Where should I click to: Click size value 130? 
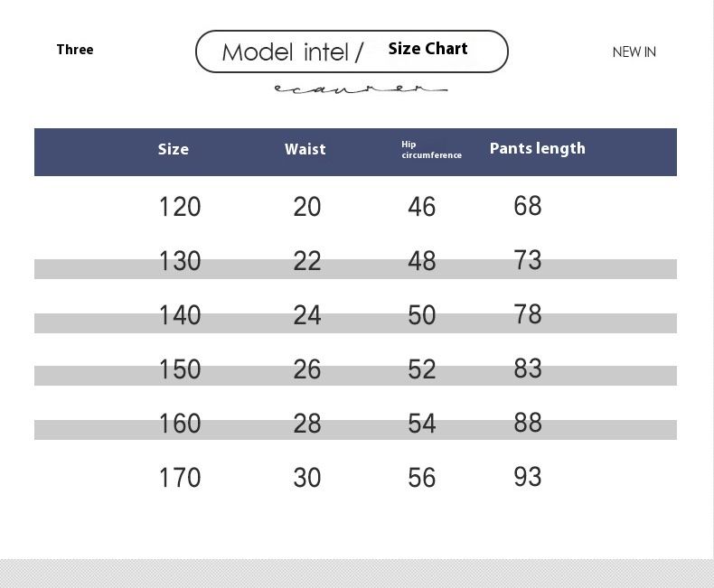pos(179,261)
